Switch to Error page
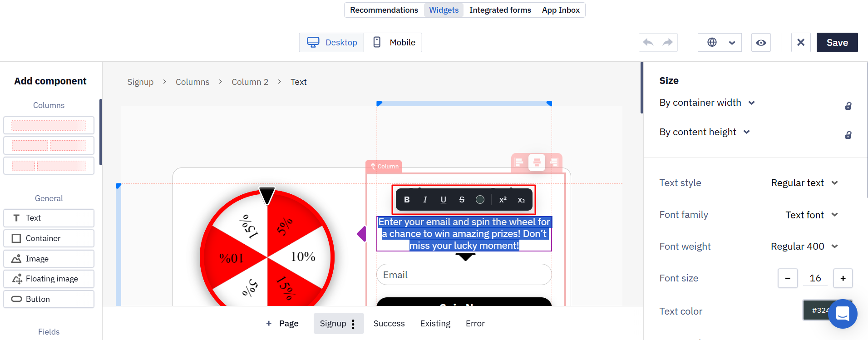868x340 pixels. pos(475,324)
